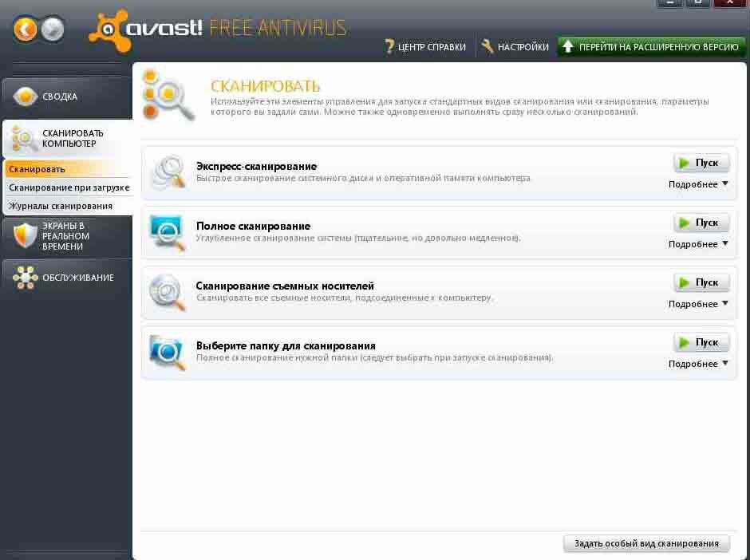Click the Экспресс-сканирование icon

168,172
